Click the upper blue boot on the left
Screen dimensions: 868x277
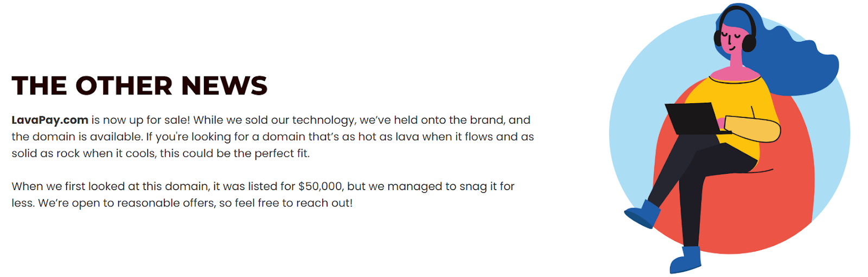(646, 213)
